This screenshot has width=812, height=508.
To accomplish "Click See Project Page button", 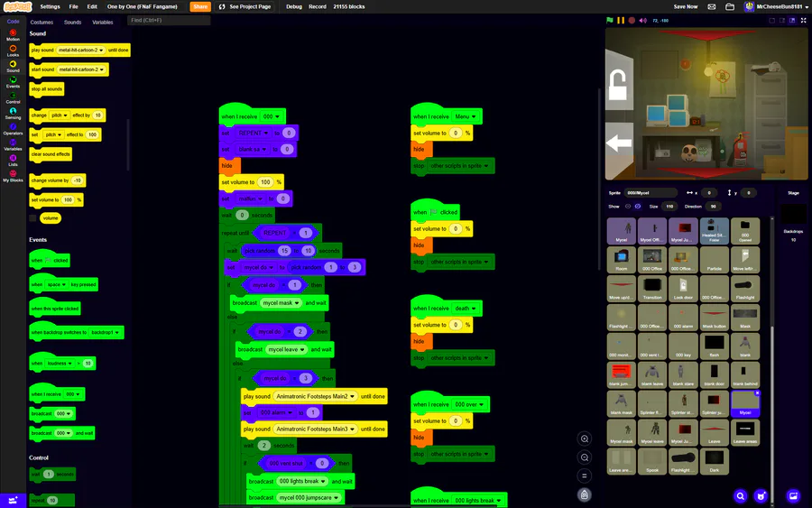I will coord(245,6).
